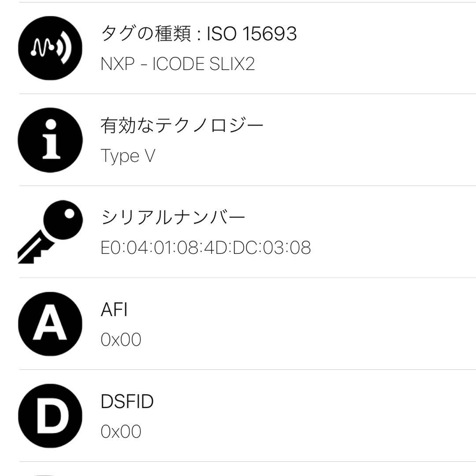This screenshot has height=476, width=476.
Task: Click the information circle icon
Action: (50, 140)
